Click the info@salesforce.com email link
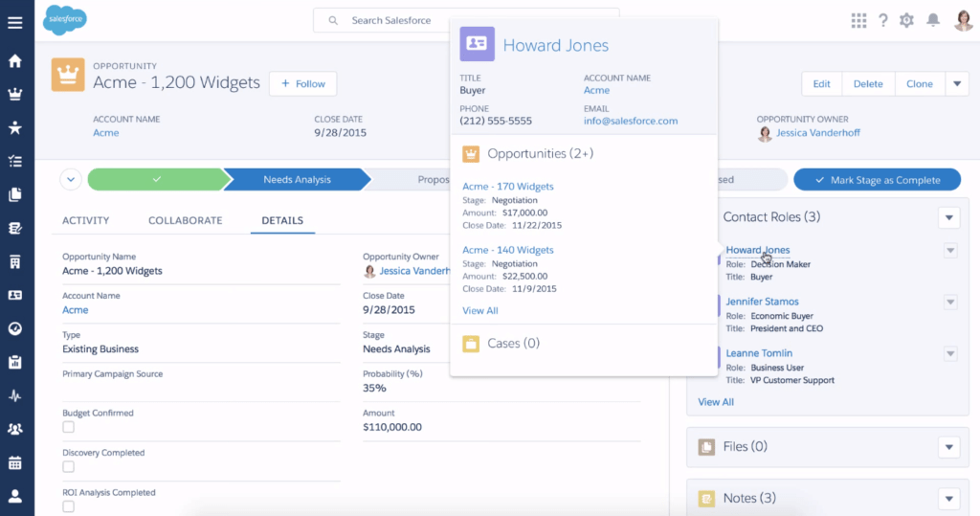This screenshot has height=516, width=980. (x=630, y=121)
